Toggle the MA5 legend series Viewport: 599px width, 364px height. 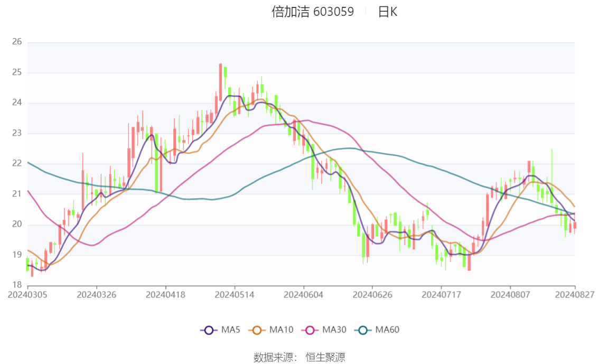220,330
